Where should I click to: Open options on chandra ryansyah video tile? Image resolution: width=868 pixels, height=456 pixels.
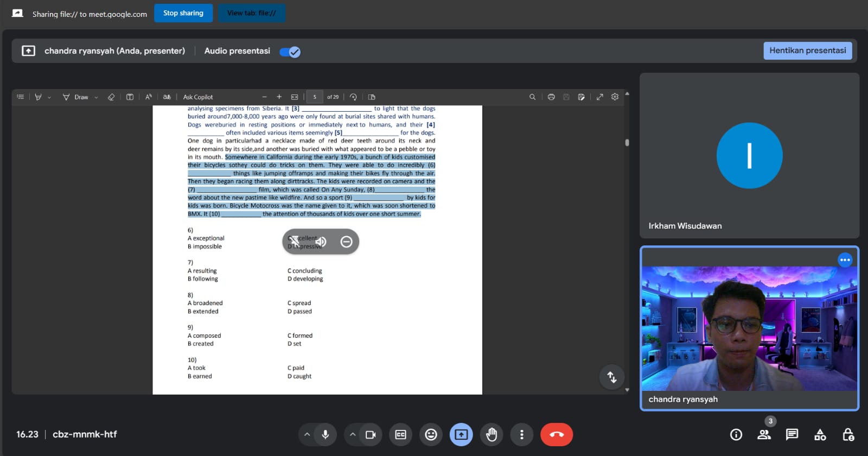(845, 260)
